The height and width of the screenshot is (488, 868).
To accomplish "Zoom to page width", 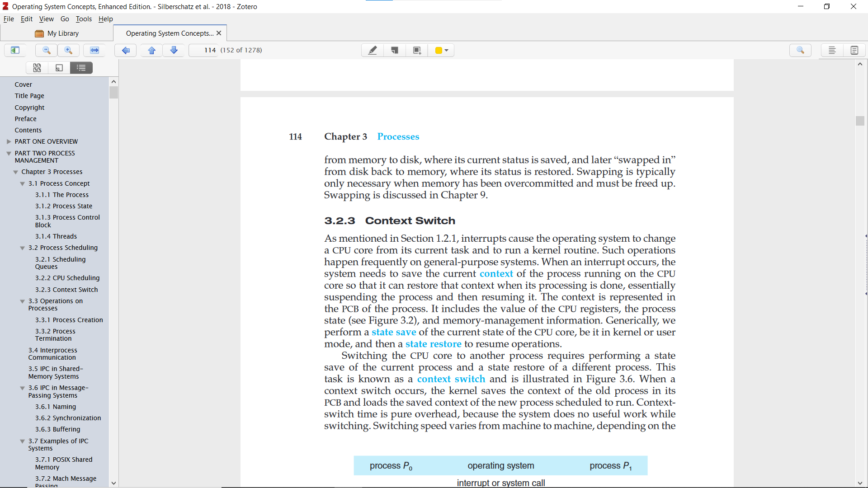I will [94, 50].
